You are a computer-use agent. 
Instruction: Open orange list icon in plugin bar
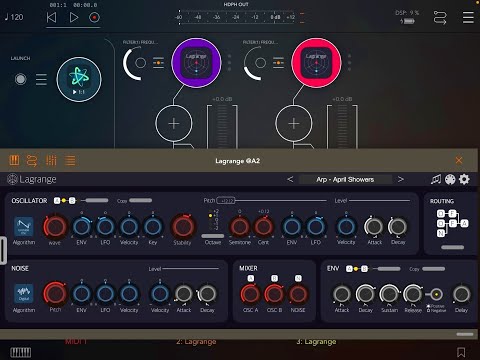pos(70,161)
